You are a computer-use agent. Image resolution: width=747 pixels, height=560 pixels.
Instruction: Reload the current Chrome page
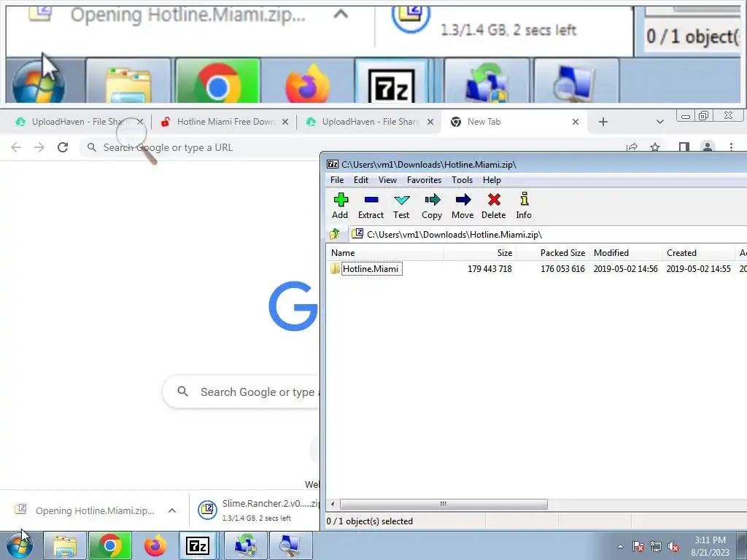click(63, 147)
